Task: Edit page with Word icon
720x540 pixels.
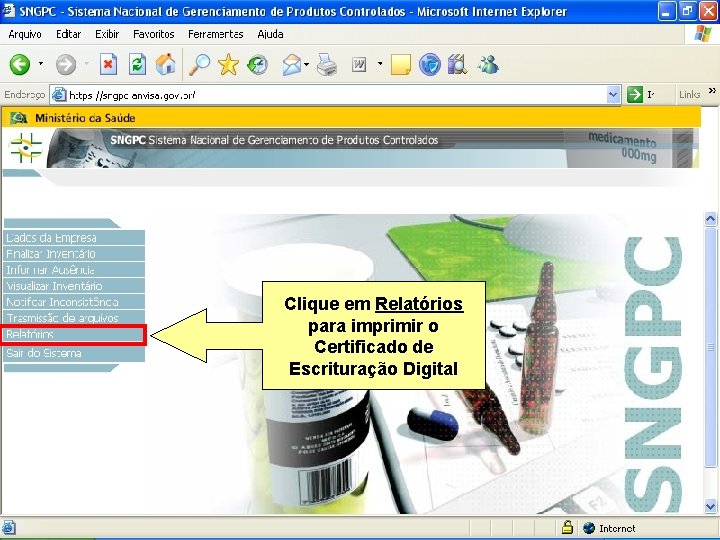Action: point(359,65)
